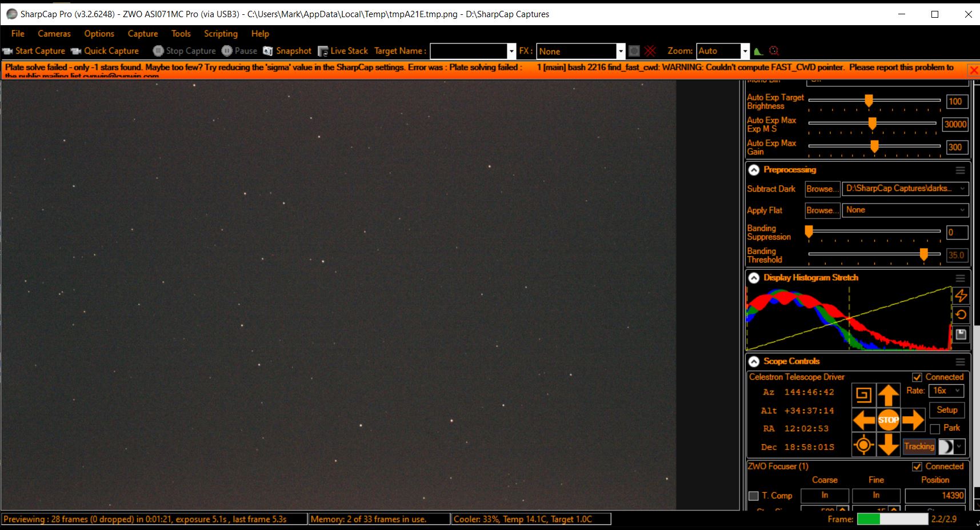Click the Fine In focuser button
Image resolution: width=980 pixels, height=530 pixels.
coord(876,496)
